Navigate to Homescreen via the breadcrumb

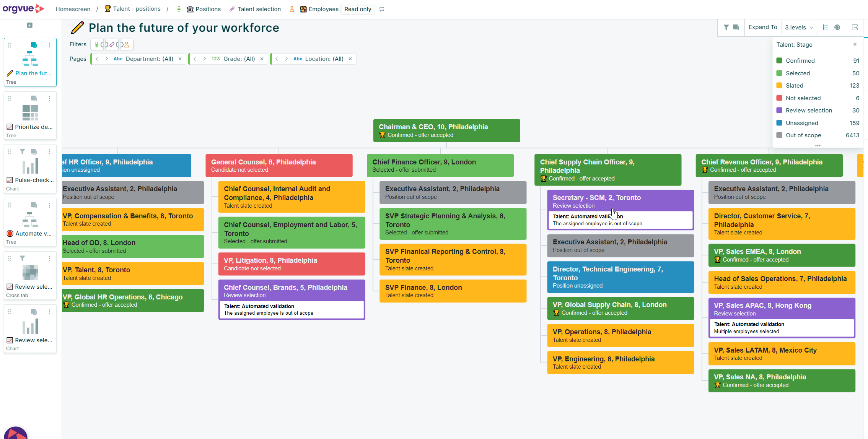73,9
